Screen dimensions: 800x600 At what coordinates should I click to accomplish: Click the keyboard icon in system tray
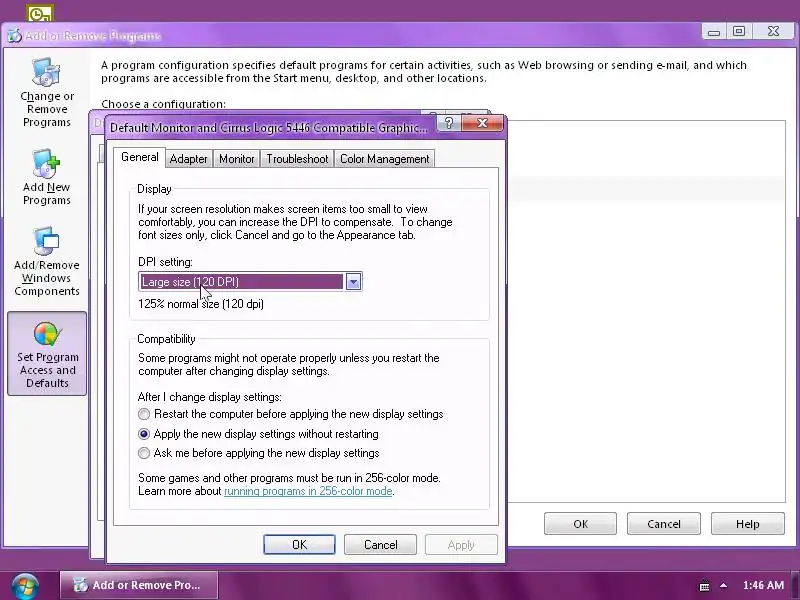pos(704,586)
